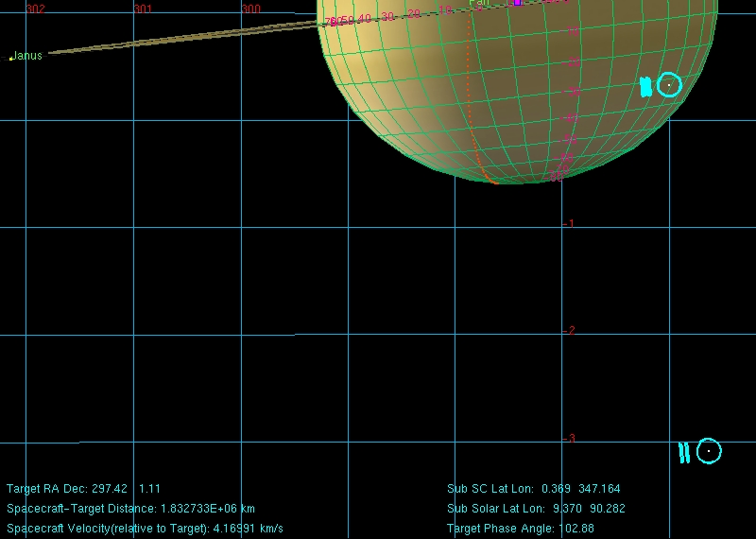Click the Spacecraft Velocity readout text

pos(145,528)
